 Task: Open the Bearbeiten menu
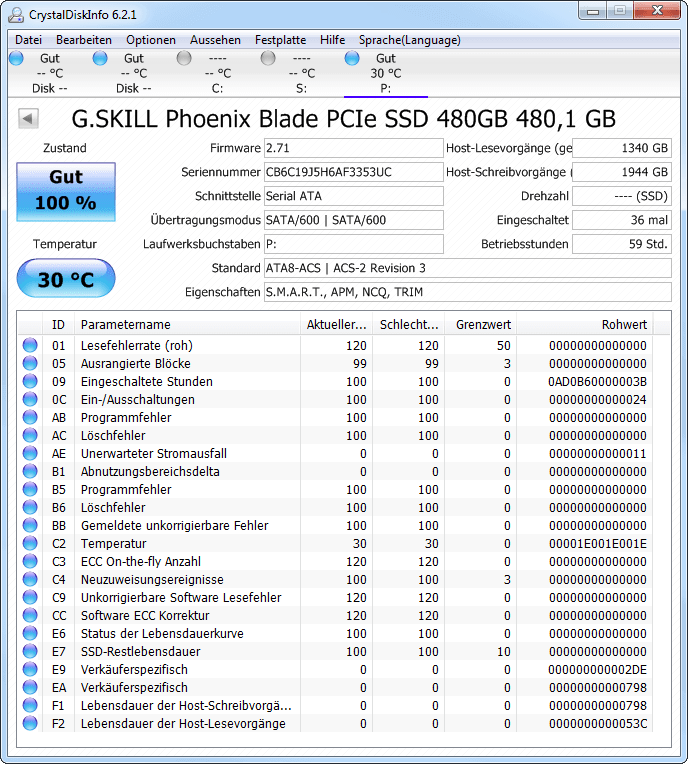point(84,40)
